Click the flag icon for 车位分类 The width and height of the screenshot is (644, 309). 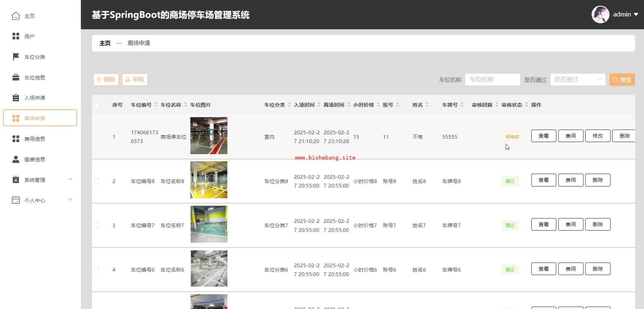coord(16,57)
